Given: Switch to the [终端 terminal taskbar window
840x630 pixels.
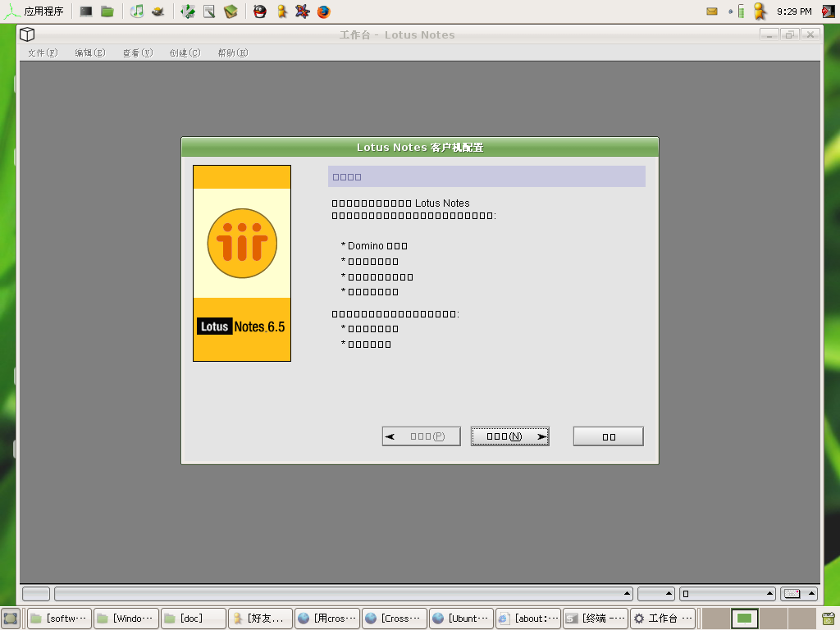Looking at the screenshot, I should [596, 619].
